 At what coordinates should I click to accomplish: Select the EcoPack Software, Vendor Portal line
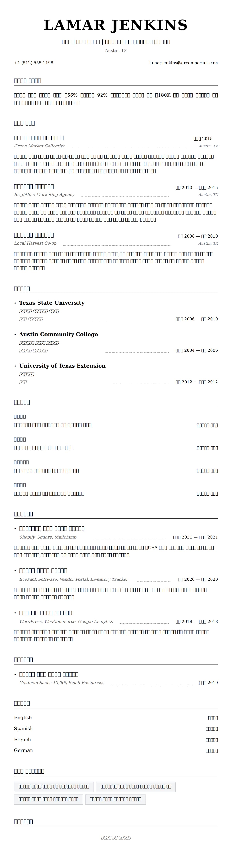(74, 579)
